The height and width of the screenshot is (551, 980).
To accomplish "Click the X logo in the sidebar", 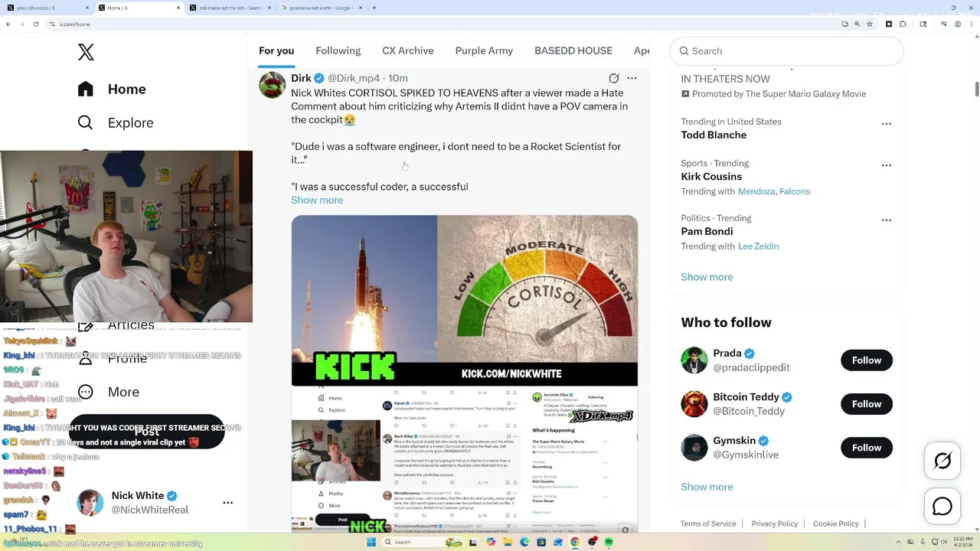I will coord(86,52).
